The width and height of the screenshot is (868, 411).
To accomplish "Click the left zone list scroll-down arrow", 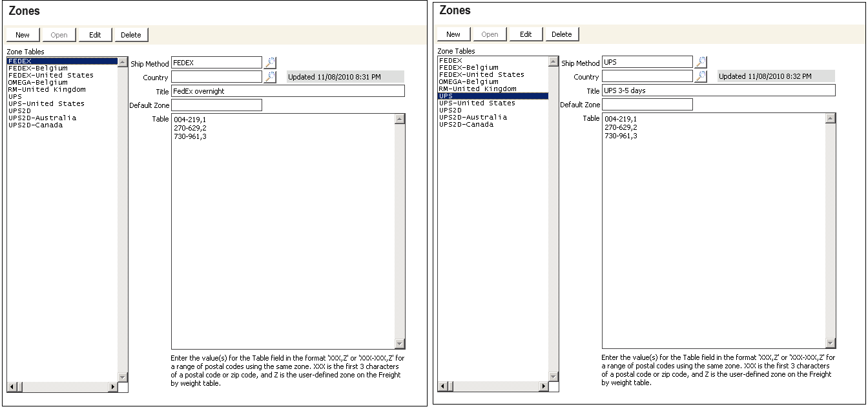I will pos(123,377).
